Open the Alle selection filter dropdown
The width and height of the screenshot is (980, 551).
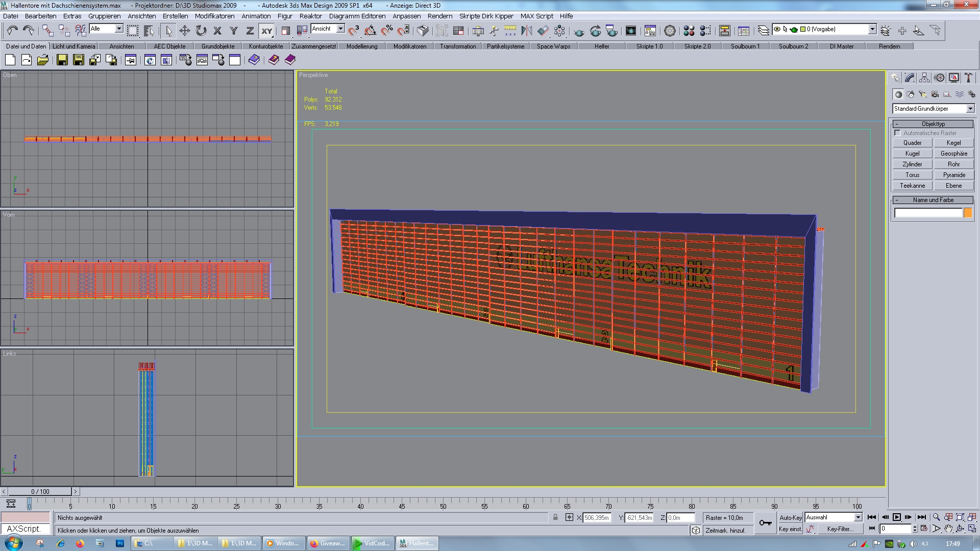118,29
